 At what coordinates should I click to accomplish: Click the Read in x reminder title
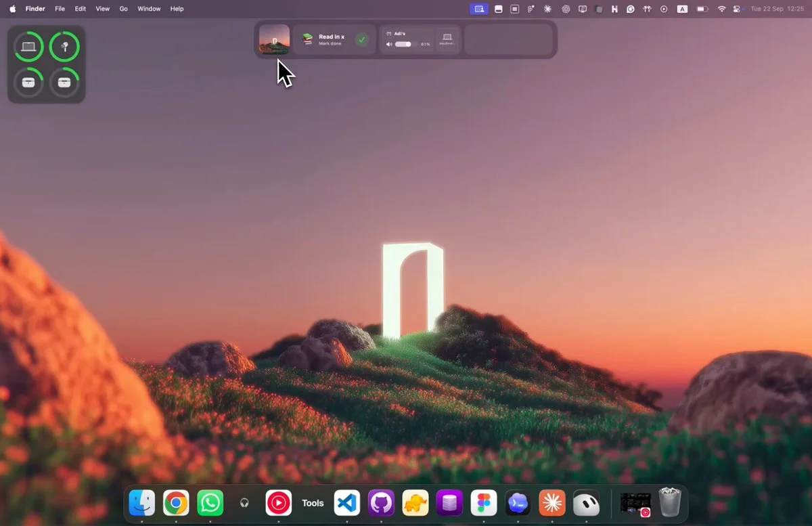[x=332, y=37]
